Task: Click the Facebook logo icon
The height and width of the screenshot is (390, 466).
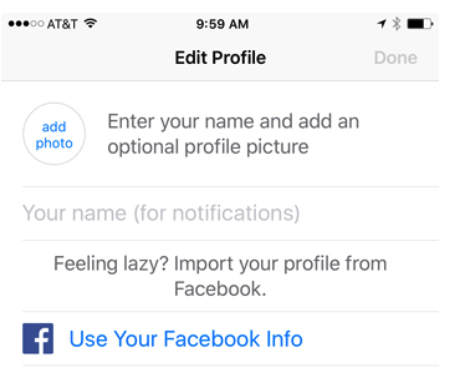Action: [38, 338]
